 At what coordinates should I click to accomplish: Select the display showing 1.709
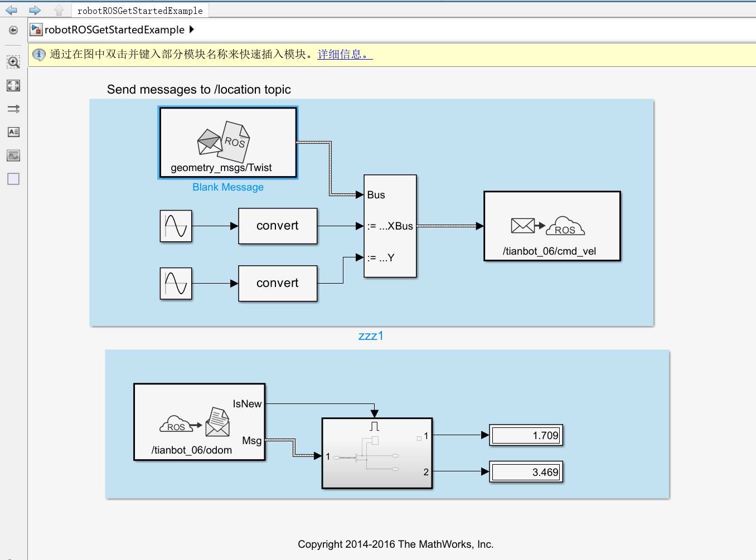(526, 435)
